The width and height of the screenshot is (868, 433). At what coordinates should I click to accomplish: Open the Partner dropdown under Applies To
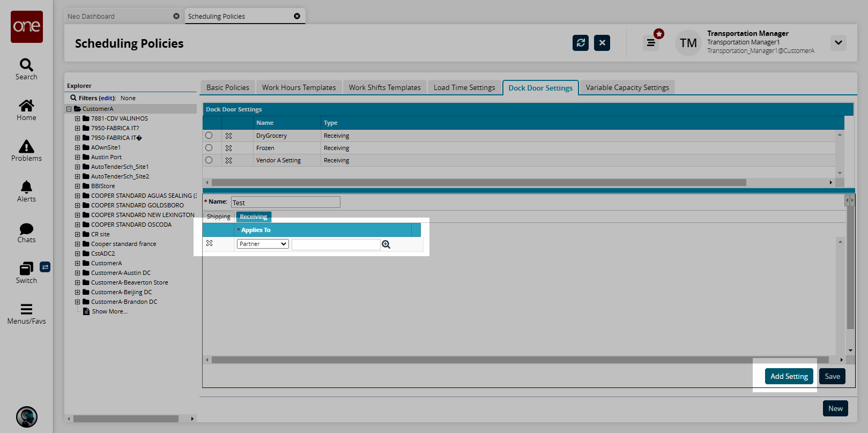point(263,244)
